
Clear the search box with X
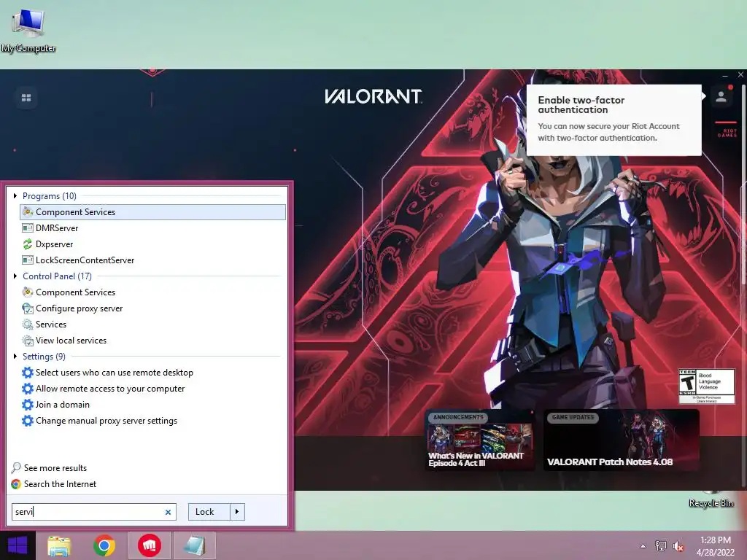click(x=169, y=513)
